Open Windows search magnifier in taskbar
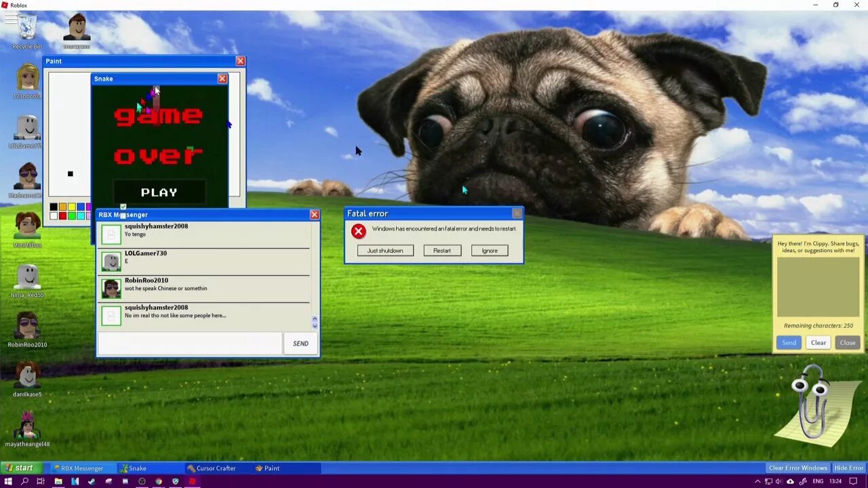 coord(25,481)
